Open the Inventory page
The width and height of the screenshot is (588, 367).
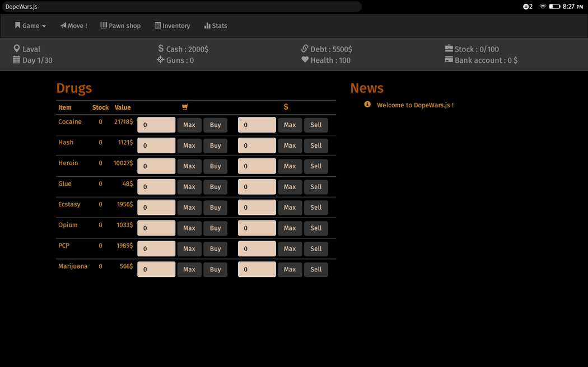tap(172, 26)
